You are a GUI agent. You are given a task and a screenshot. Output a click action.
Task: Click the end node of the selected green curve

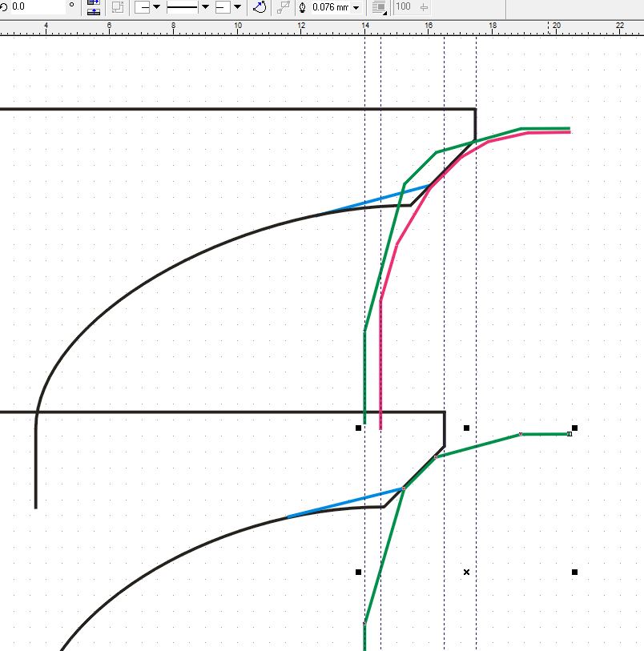(x=570, y=434)
